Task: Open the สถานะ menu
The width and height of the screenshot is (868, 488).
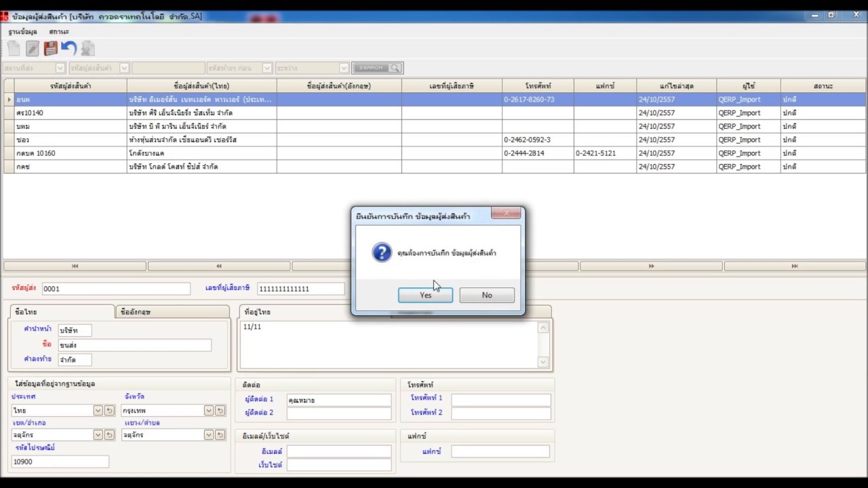Action: point(59,32)
